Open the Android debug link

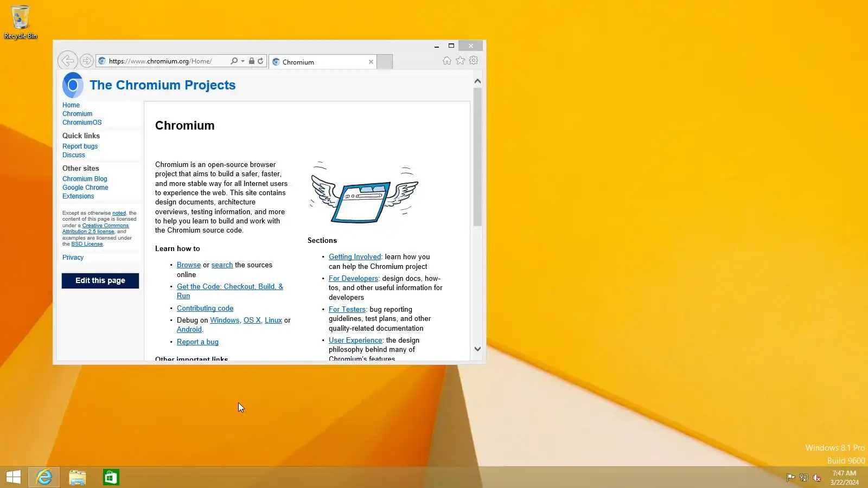189,330
